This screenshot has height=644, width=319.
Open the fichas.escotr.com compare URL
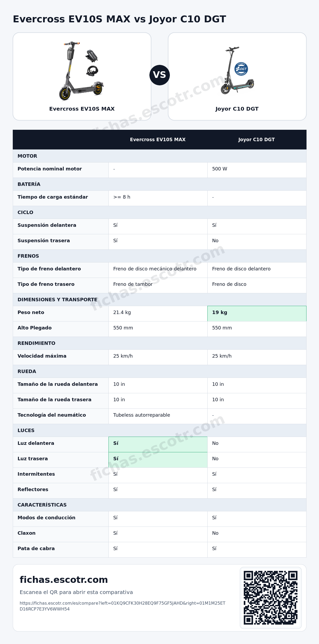tap(123, 606)
